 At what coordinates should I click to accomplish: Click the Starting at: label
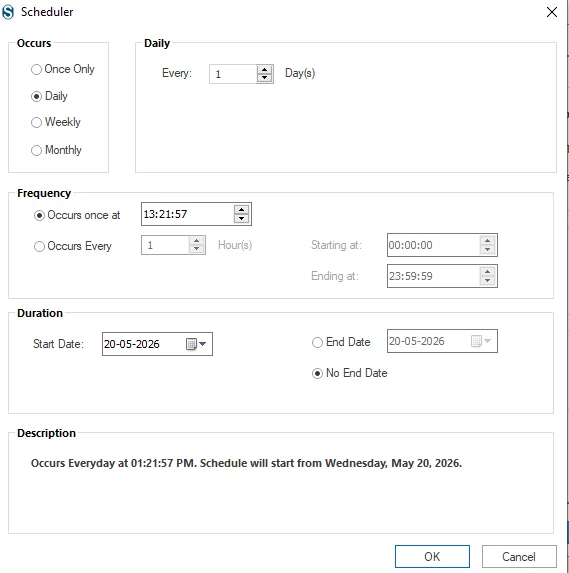336,245
